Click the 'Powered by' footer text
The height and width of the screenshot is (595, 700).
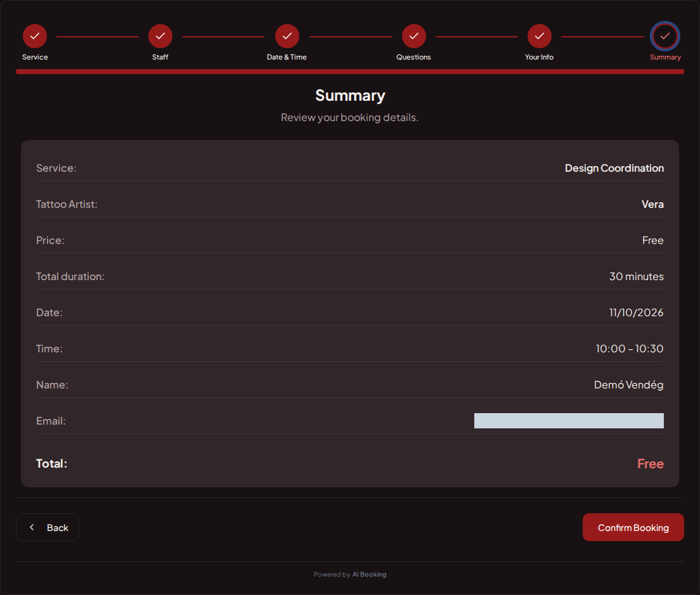(x=332, y=575)
